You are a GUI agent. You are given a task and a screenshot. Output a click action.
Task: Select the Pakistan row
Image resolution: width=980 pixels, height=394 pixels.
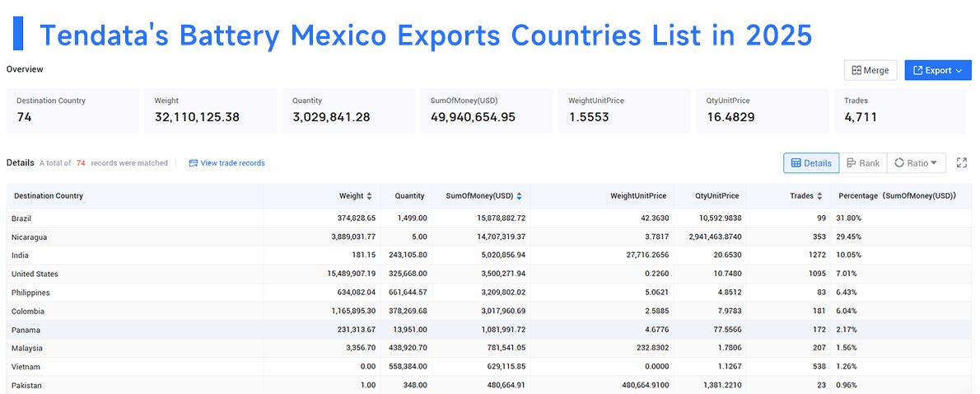click(x=489, y=385)
